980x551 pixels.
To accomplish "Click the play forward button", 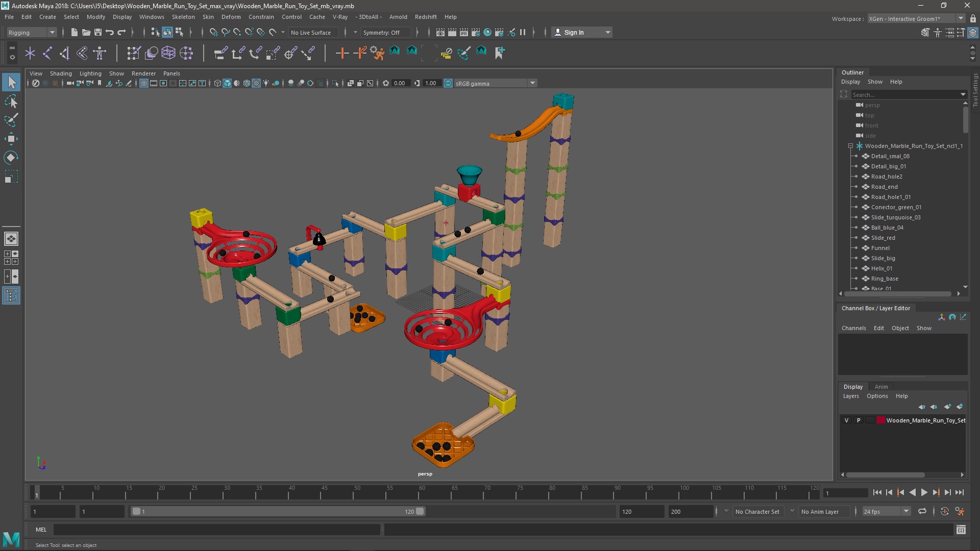I will (x=924, y=492).
